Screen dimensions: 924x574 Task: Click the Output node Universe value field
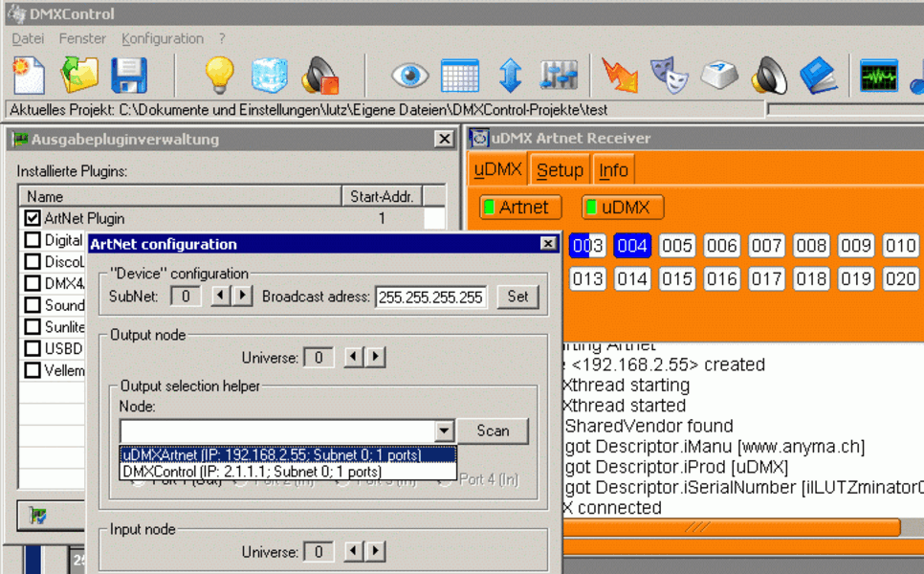319,357
